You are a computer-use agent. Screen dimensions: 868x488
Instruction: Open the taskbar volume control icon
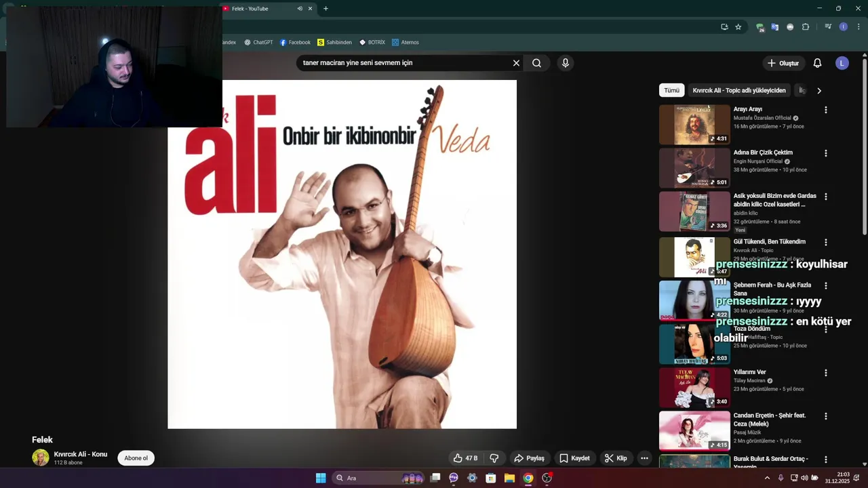coord(804,478)
